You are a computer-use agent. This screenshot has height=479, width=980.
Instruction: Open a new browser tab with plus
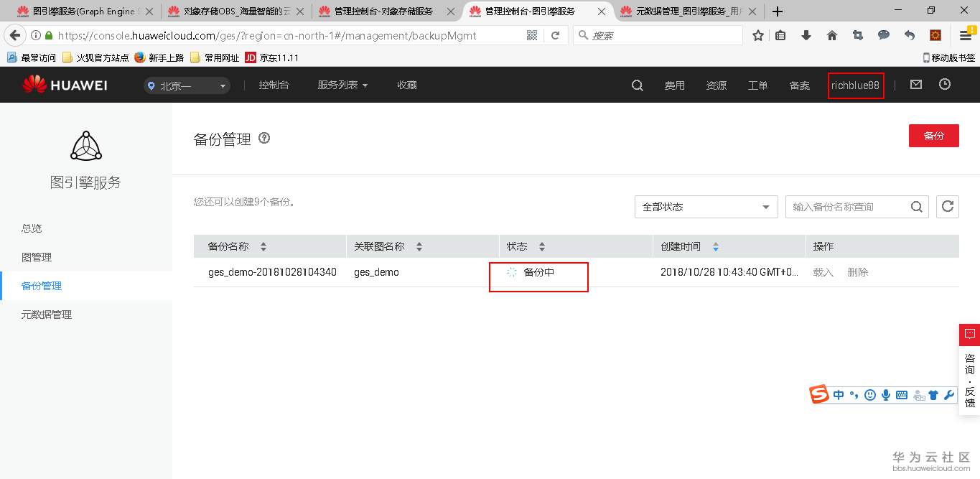[778, 11]
